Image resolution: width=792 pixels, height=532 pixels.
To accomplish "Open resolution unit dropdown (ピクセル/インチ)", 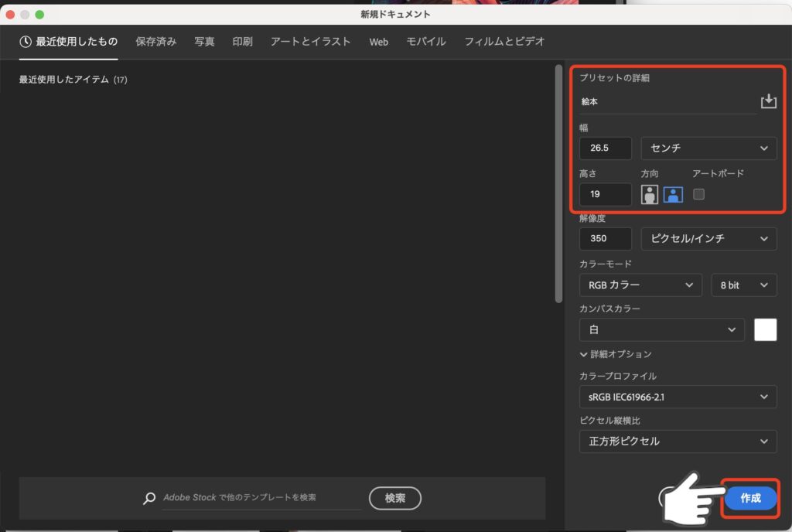I will [x=708, y=239].
